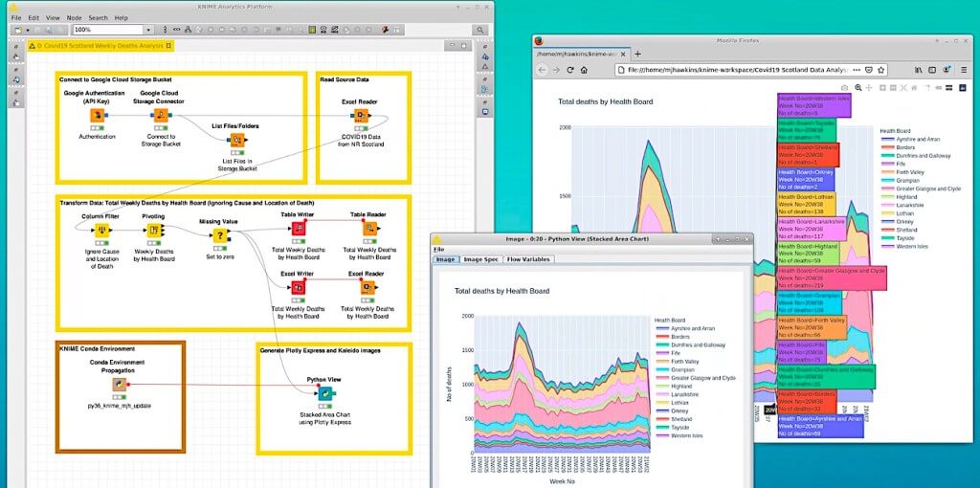Toggle the Firefox sidebars icon
The height and width of the screenshot is (488, 980).
click(x=932, y=70)
